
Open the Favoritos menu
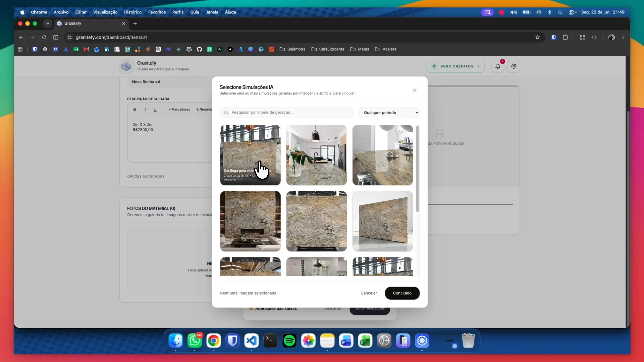pos(157,12)
